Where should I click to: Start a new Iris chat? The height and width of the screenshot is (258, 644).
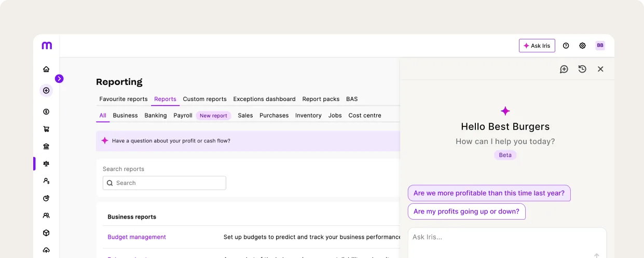tap(564, 69)
